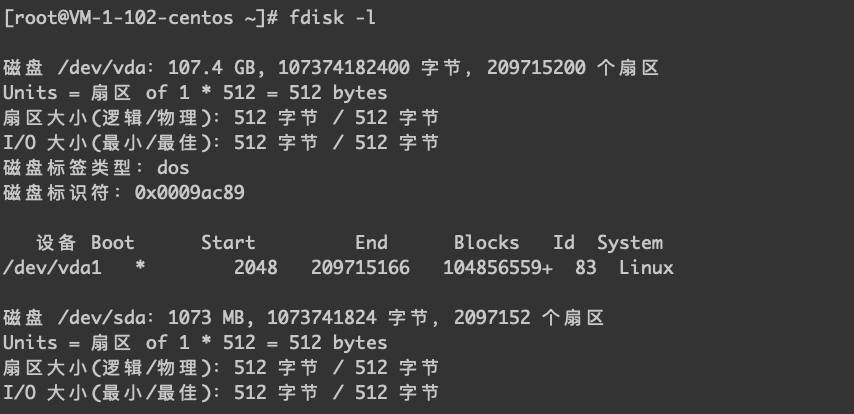Click the boot flag asterisk for vda1
This screenshot has height=414, width=854.
(x=140, y=267)
